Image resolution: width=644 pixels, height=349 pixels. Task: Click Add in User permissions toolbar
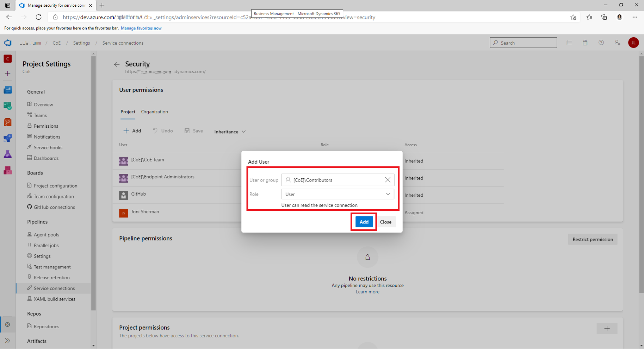pos(132,131)
